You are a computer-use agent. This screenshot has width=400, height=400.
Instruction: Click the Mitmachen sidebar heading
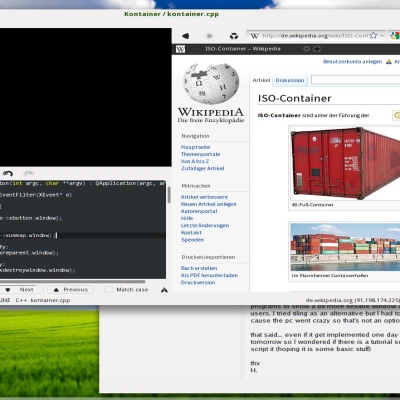[196, 186]
